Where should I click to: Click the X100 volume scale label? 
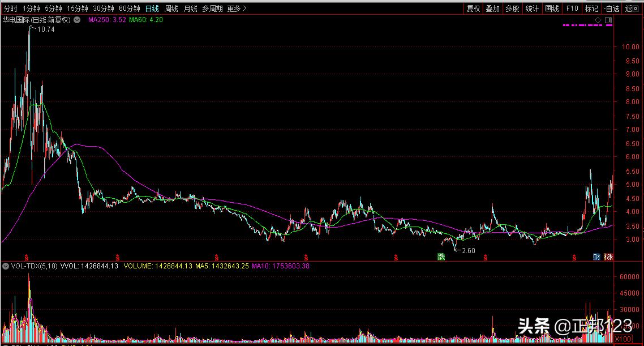622,339
